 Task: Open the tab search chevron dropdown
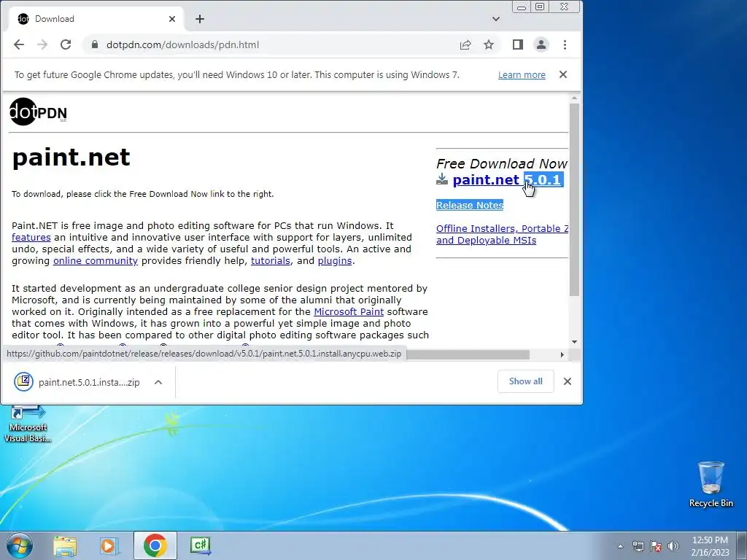(x=496, y=19)
